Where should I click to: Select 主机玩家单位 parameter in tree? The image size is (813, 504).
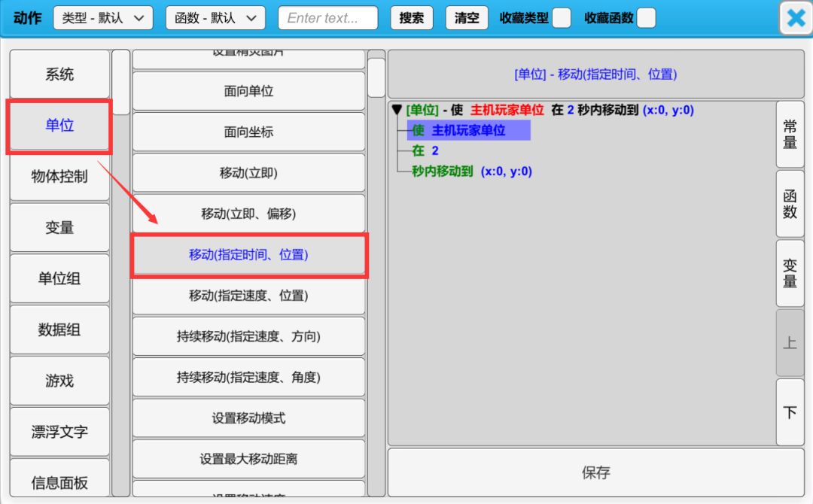(468, 131)
